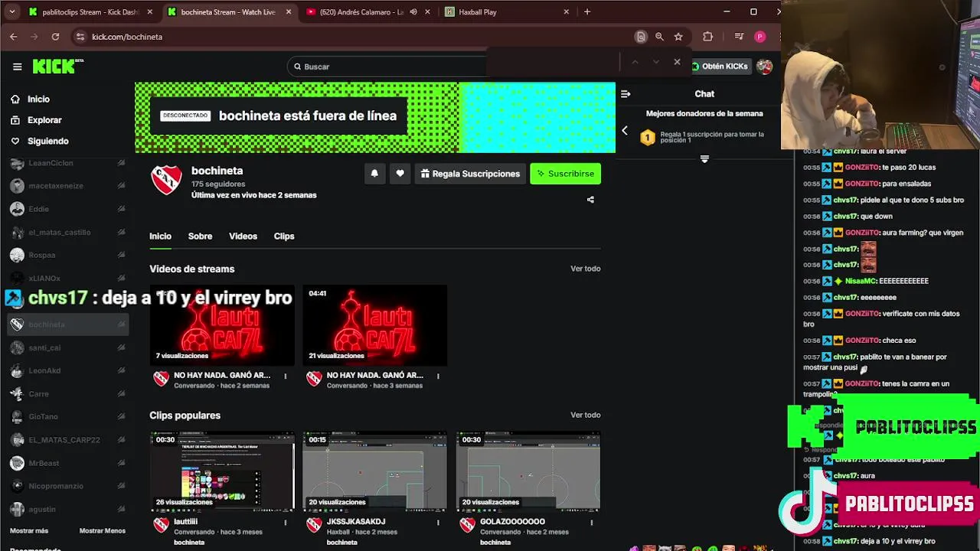Screen dimensions: 980x551
Task: Open browser extensions puzzle icon
Action: coord(707,37)
